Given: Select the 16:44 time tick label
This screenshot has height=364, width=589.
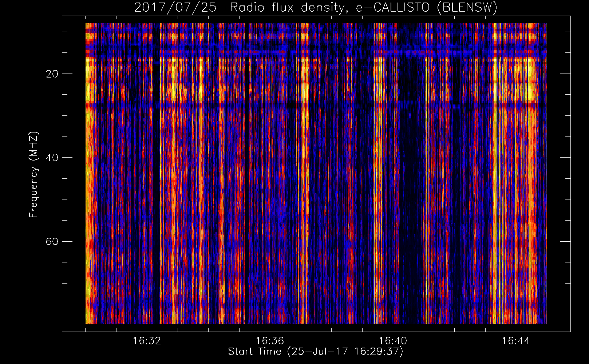Looking at the screenshot, I should (x=516, y=341).
